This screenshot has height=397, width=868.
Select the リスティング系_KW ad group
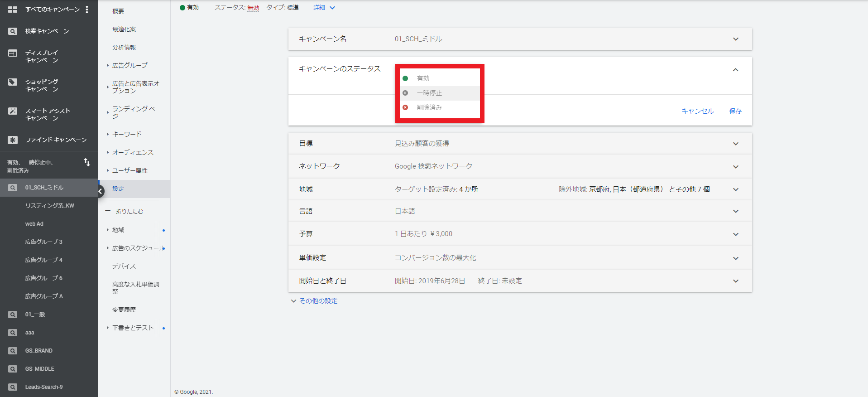tap(50, 206)
